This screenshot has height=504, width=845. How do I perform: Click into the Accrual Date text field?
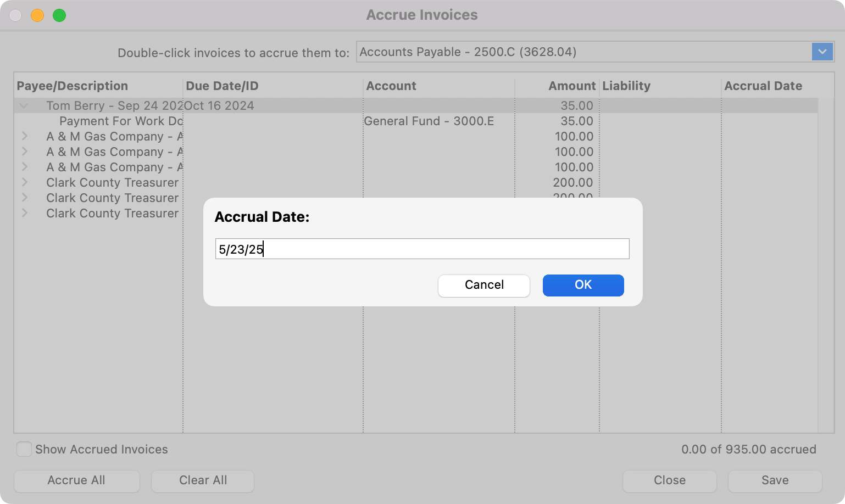[x=421, y=249]
